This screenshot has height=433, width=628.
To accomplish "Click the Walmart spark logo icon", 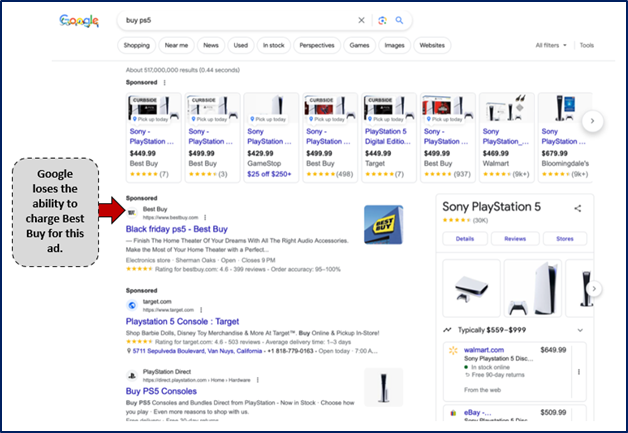I will (453, 350).
